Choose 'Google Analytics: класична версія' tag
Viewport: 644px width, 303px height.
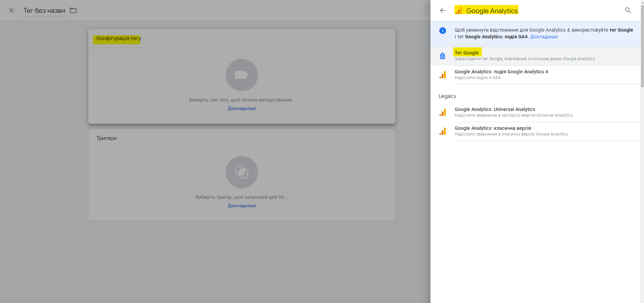tap(535, 131)
